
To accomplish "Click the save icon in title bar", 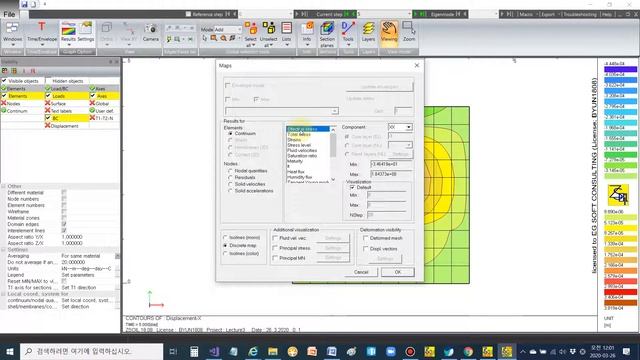I will tap(24, 4).
